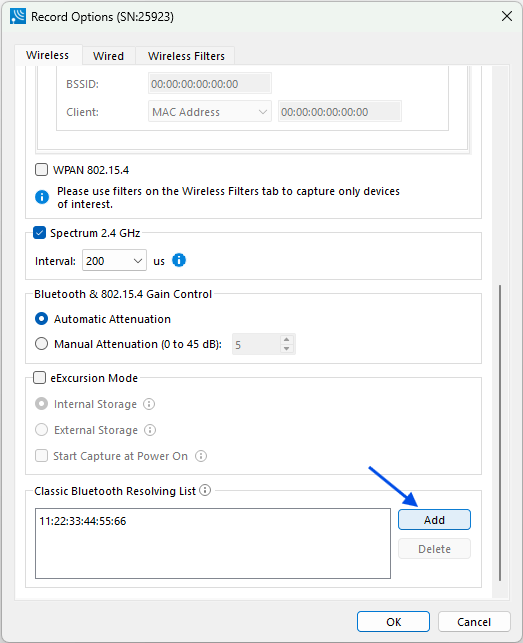523x643 pixels.
Task: Click the Record Options app icon in title bar
Action: point(18,16)
